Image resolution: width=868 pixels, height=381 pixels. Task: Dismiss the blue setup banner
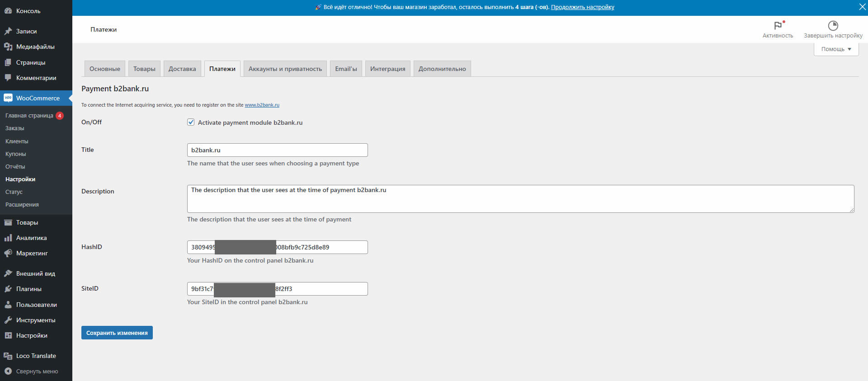tap(862, 7)
